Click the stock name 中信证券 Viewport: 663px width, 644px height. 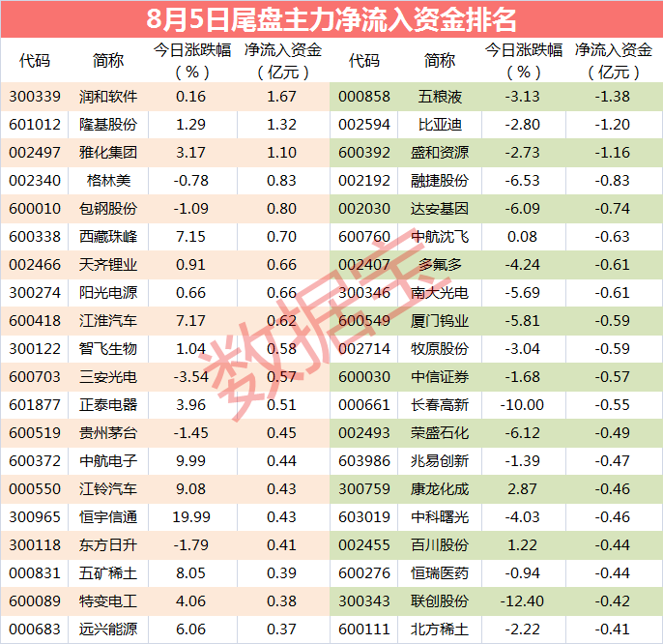coord(440,377)
